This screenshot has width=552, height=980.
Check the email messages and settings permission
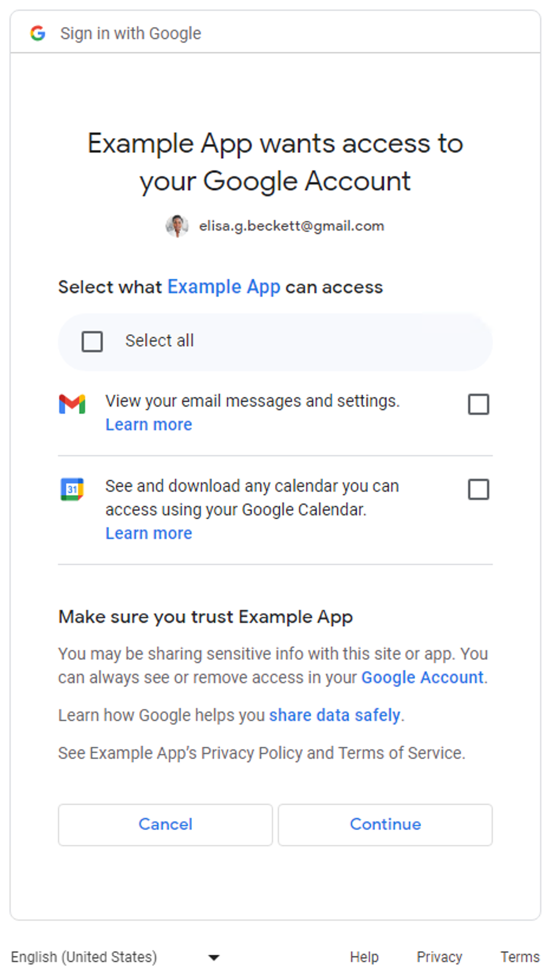(x=479, y=404)
